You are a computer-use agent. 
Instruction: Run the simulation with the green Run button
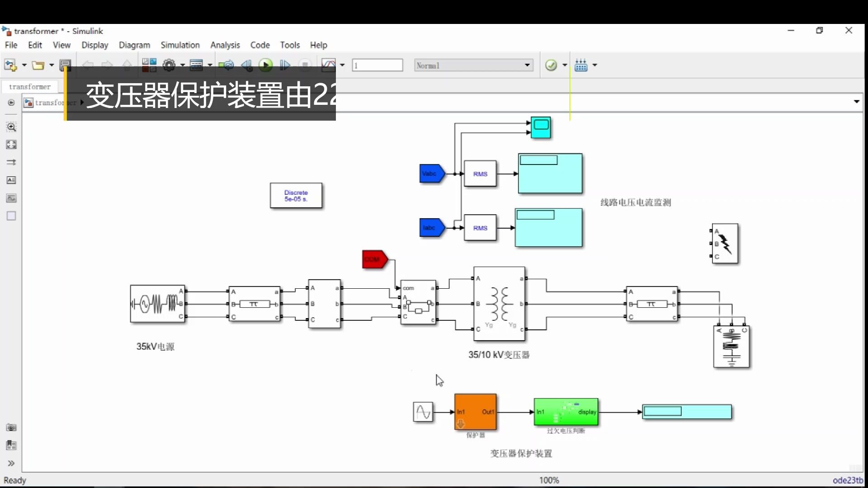(x=266, y=65)
